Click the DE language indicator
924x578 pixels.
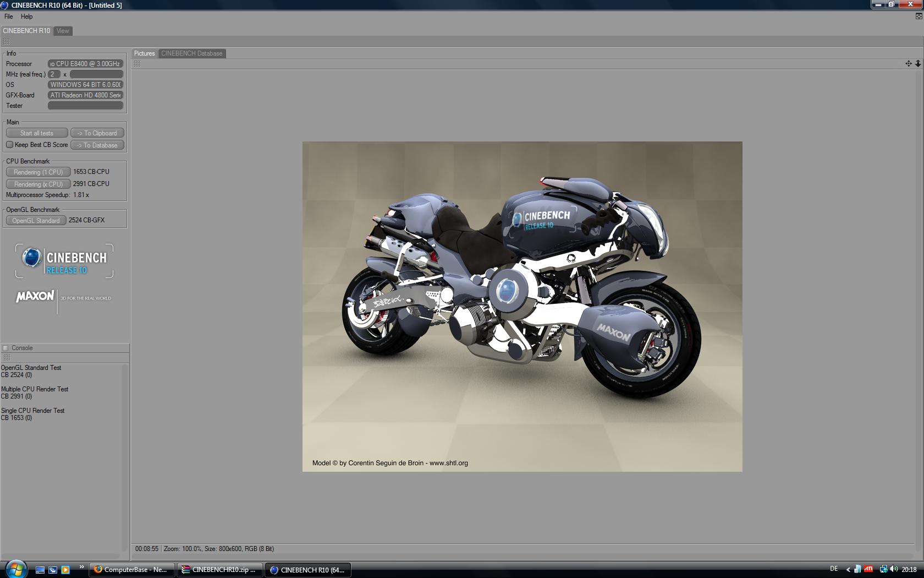(x=834, y=569)
